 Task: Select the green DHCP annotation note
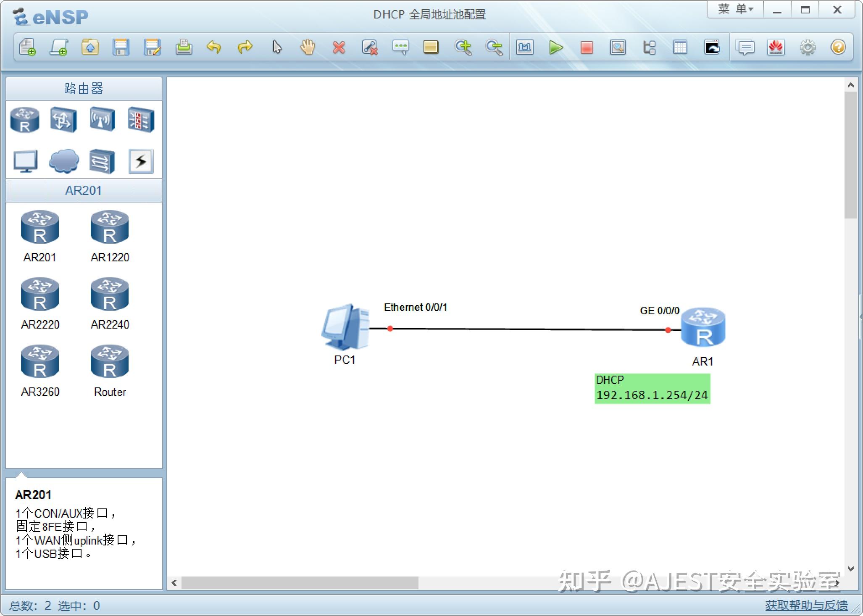(652, 388)
